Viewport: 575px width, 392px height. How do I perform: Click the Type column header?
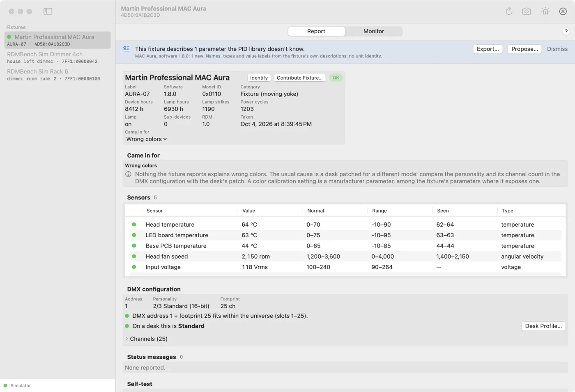(x=531, y=211)
